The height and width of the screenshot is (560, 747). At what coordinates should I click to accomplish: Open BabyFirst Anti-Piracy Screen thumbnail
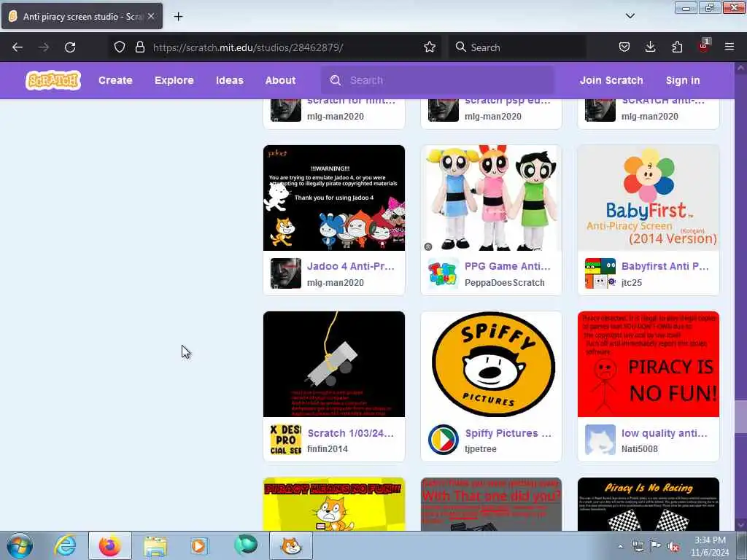click(649, 198)
